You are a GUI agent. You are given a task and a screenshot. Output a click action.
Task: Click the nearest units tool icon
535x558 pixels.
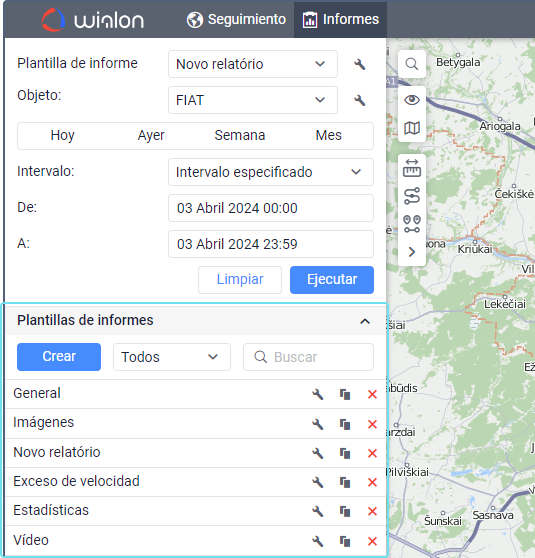coord(412,224)
